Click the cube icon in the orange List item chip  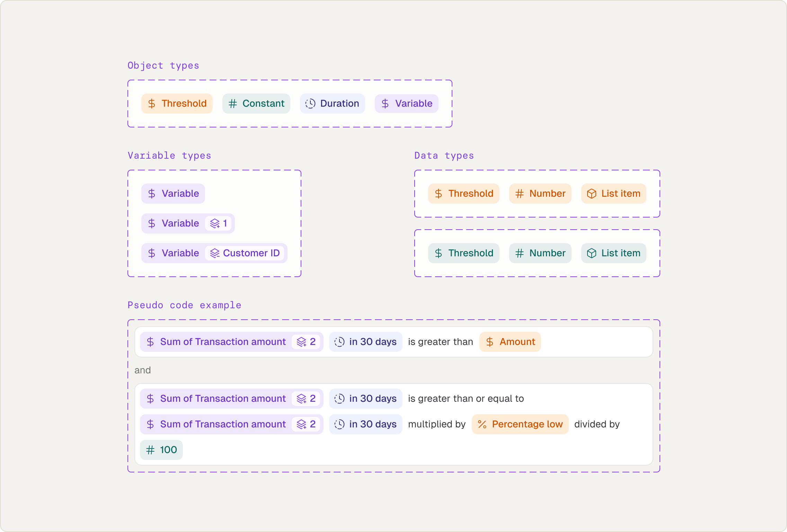click(x=592, y=194)
